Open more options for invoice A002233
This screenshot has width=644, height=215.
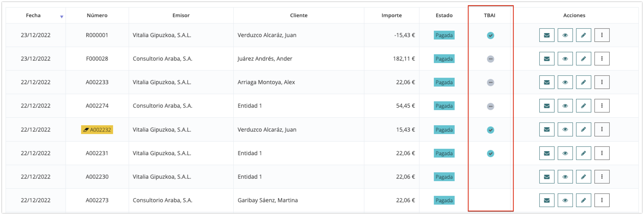point(601,82)
